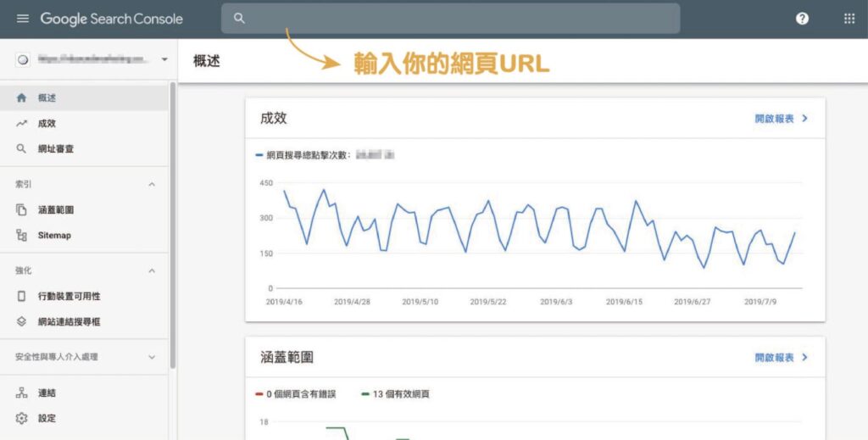Screen dimensions: 868x440
Task: Click the search magnifier icon in top bar
Action: click(239, 19)
